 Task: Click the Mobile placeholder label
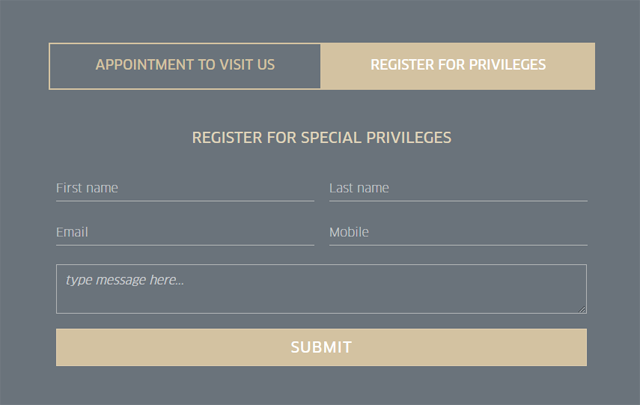(x=349, y=232)
